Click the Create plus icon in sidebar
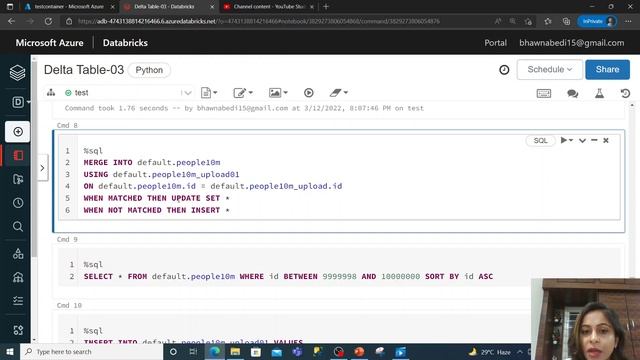640x360 pixels. pyautogui.click(x=18, y=131)
